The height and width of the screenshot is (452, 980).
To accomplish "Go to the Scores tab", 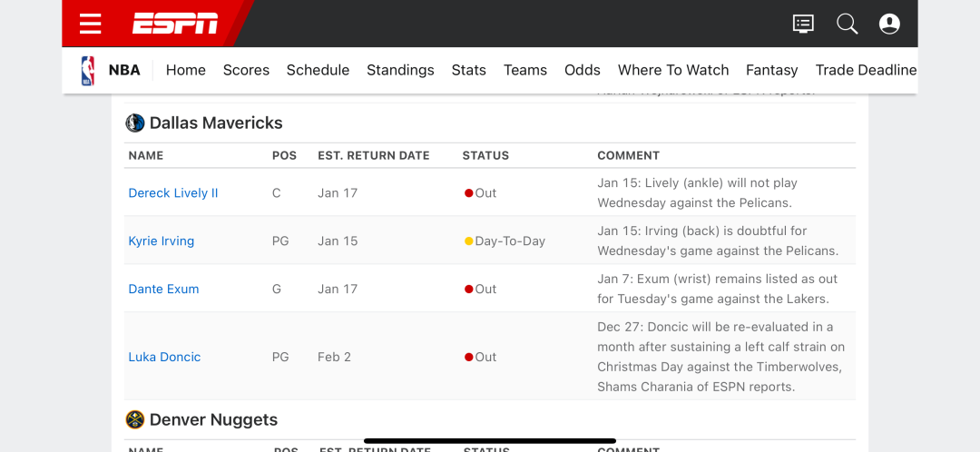I will point(246,70).
